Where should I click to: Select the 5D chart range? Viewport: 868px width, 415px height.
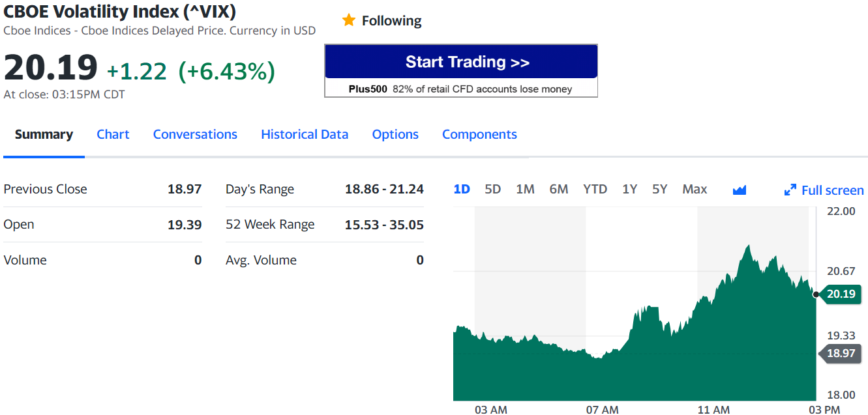[492, 189]
